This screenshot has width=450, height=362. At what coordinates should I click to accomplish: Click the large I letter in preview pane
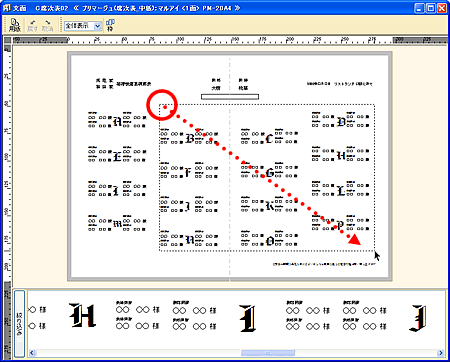(248, 318)
